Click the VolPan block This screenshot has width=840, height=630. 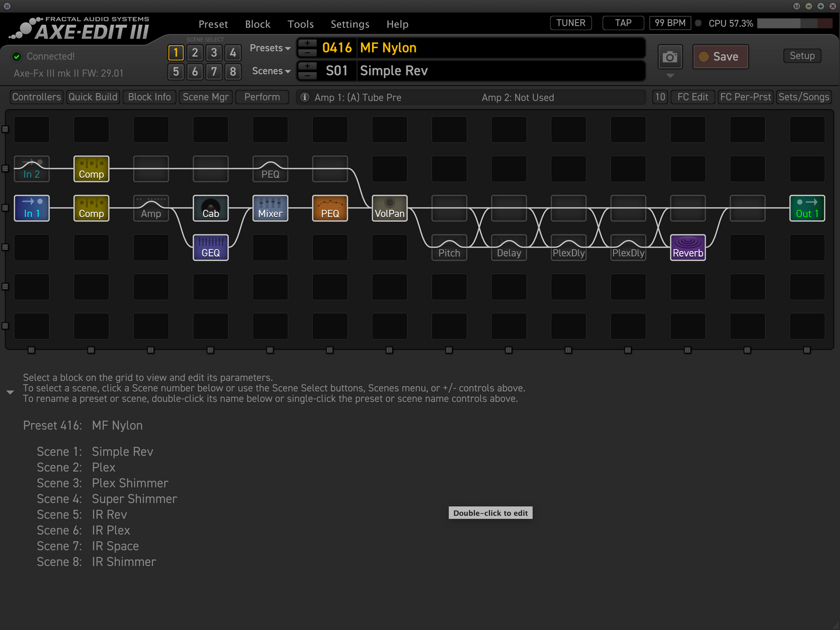pyautogui.click(x=389, y=208)
